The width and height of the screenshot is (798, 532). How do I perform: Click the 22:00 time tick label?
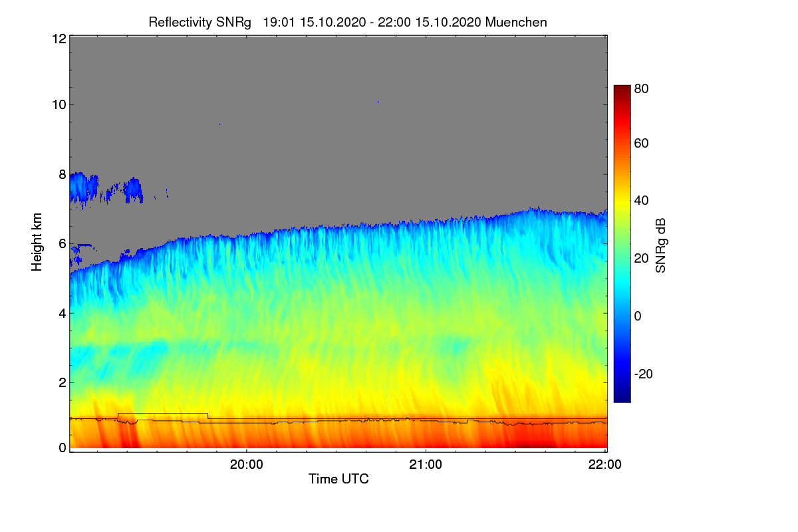(604, 465)
